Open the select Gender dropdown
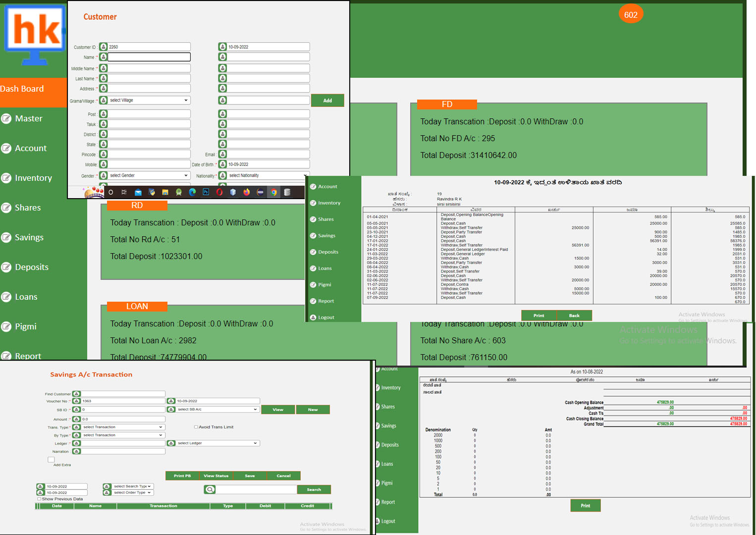Image resolution: width=756 pixels, height=535 pixels. coord(149,176)
